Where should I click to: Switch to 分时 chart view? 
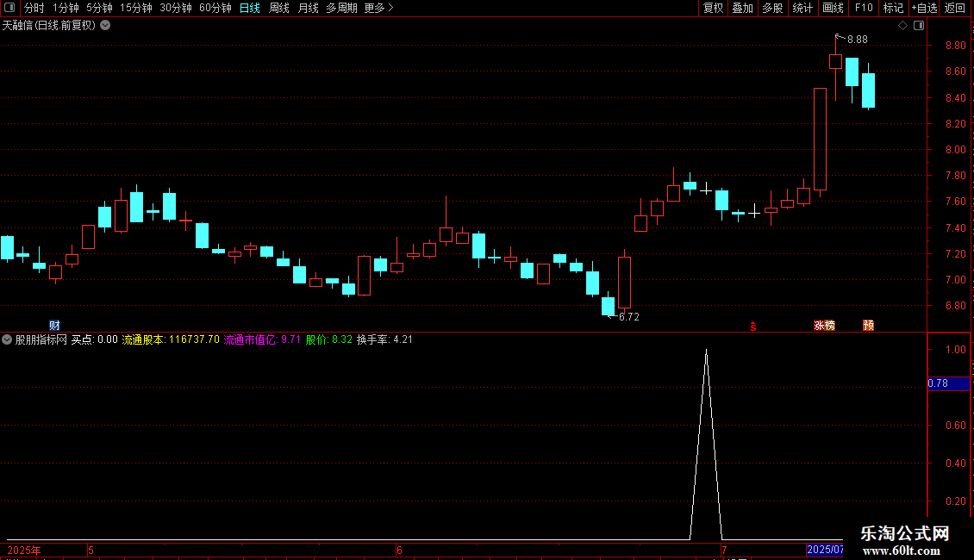coord(34,8)
